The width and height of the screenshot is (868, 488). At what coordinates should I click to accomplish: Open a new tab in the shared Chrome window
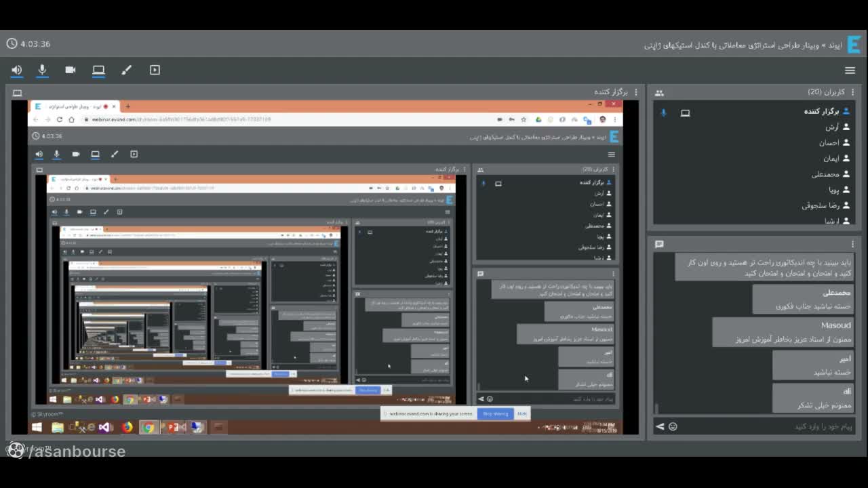click(127, 106)
